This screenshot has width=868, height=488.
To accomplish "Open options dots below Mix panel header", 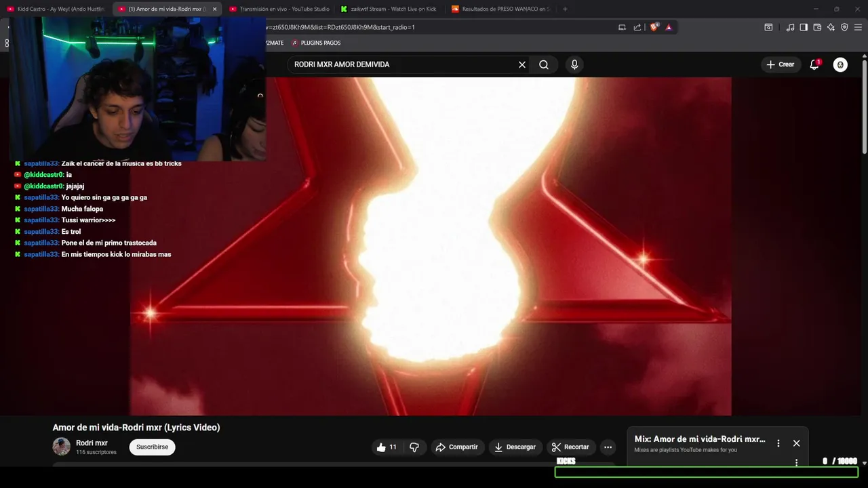I will click(796, 463).
